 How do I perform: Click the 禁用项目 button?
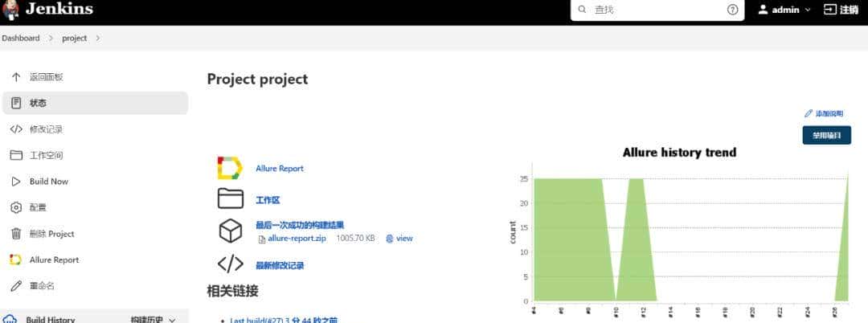tap(826, 135)
